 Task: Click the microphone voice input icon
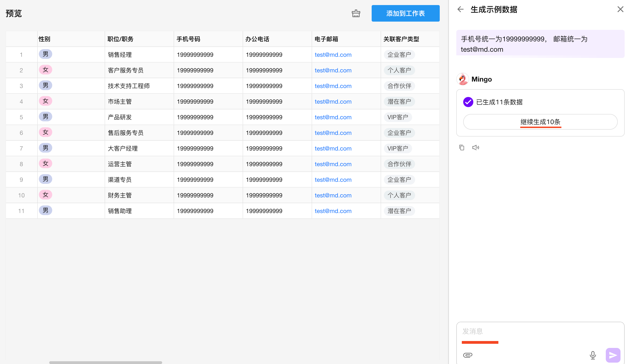[x=592, y=355]
